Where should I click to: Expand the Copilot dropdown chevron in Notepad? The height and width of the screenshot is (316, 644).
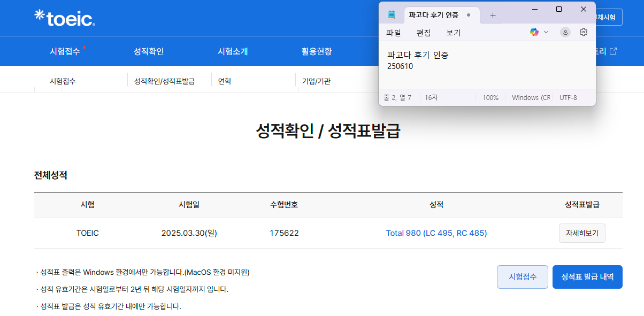(546, 32)
